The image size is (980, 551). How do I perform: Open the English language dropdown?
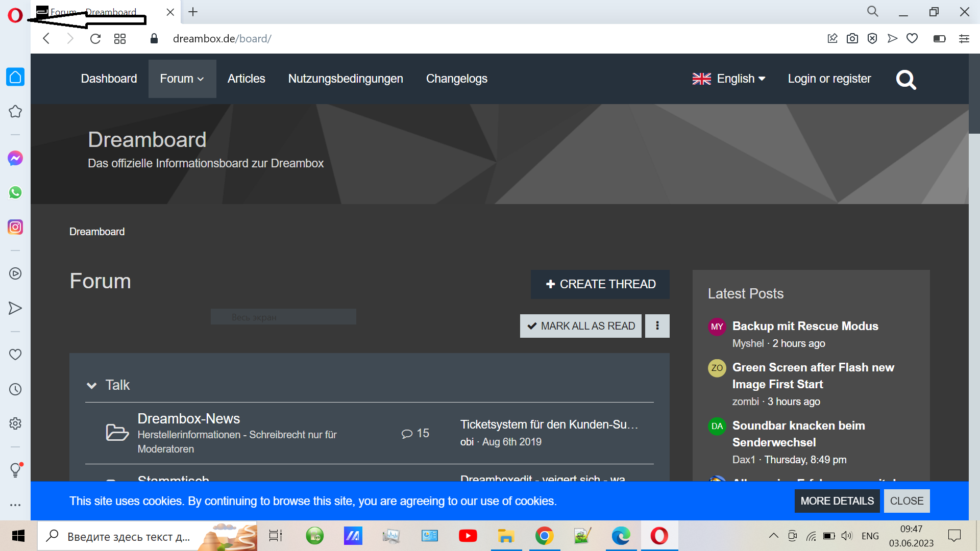pyautogui.click(x=729, y=79)
